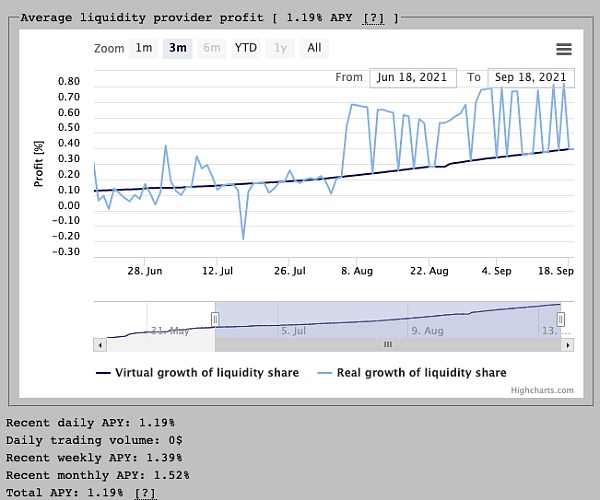Click the navigator right scroll arrow

point(568,344)
